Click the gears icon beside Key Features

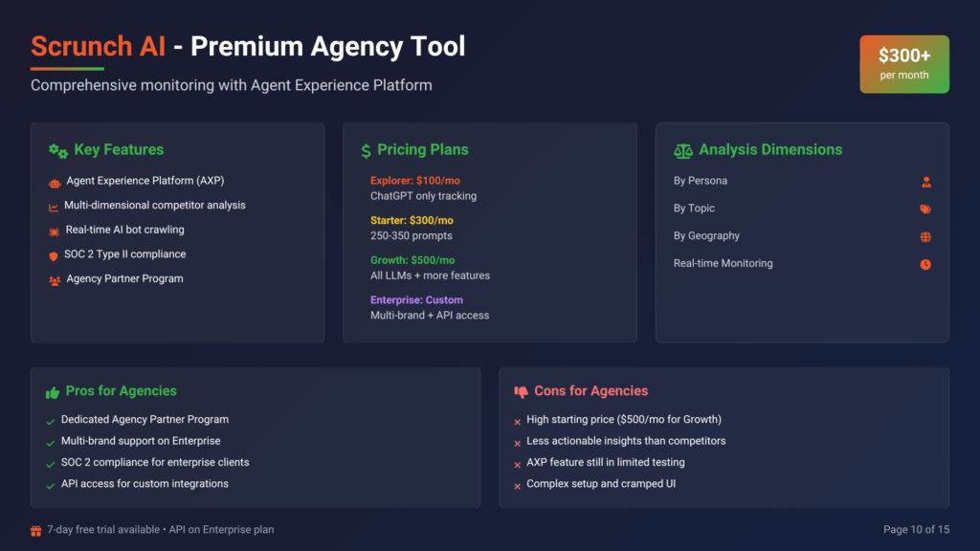tap(58, 151)
